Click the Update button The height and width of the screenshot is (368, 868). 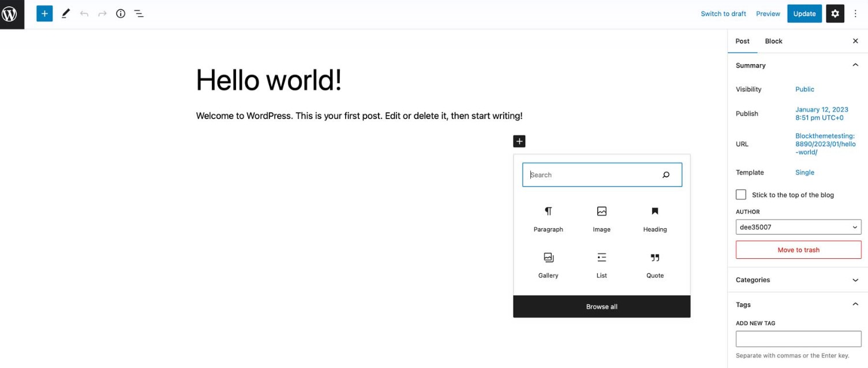(805, 14)
